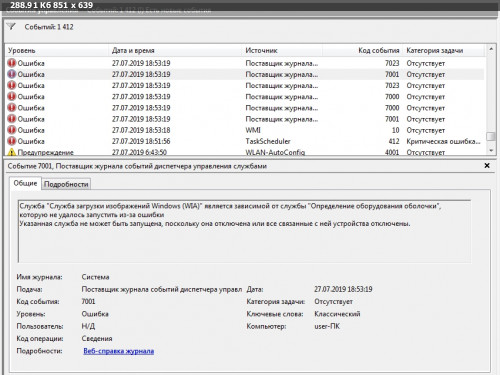Close the event 7001 details pane
The height and width of the screenshot is (375, 500).
(487, 165)
